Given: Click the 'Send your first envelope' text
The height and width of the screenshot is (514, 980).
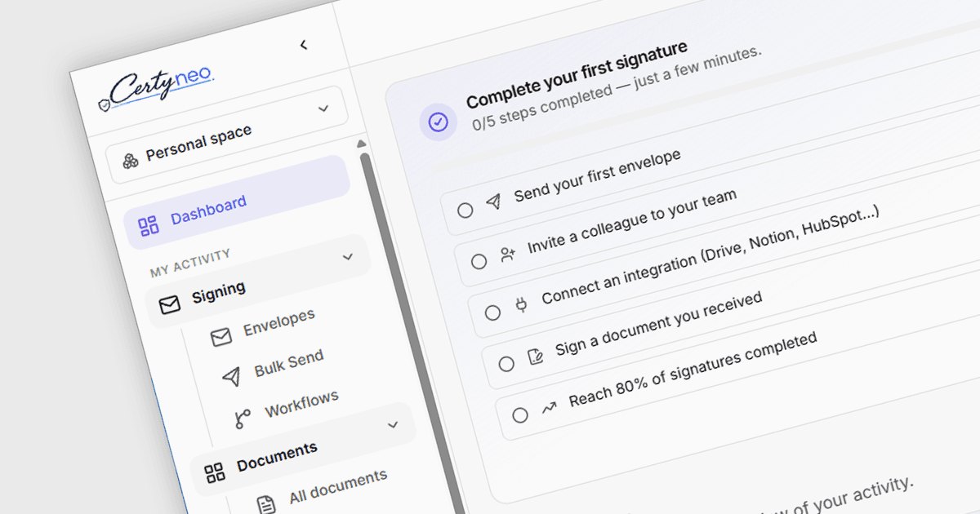Looking at the screenshot, I should pyautogui.click(x=598, y=175).
